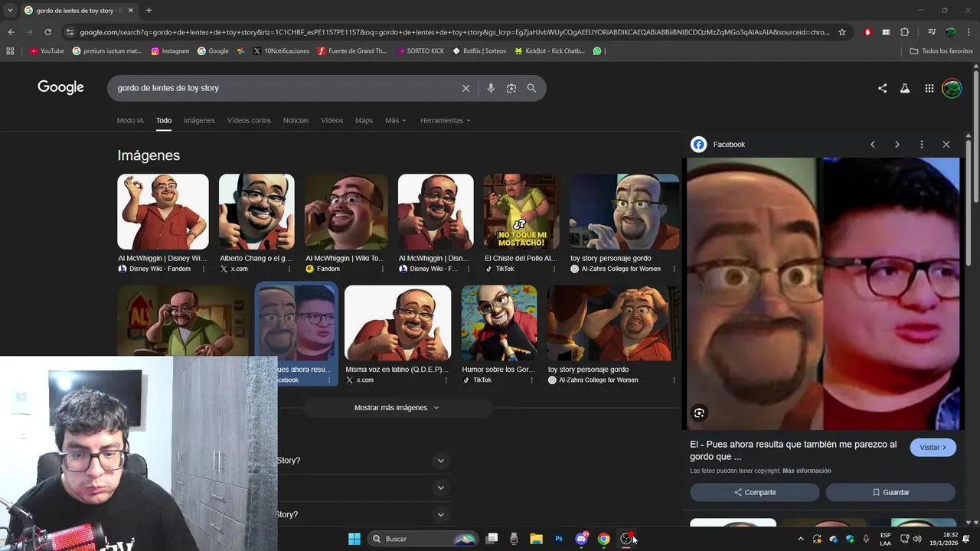Screen dimensions: 980x551
Task: Open Chrome extensions puzzle icon
Action: (x=905, y=32)
